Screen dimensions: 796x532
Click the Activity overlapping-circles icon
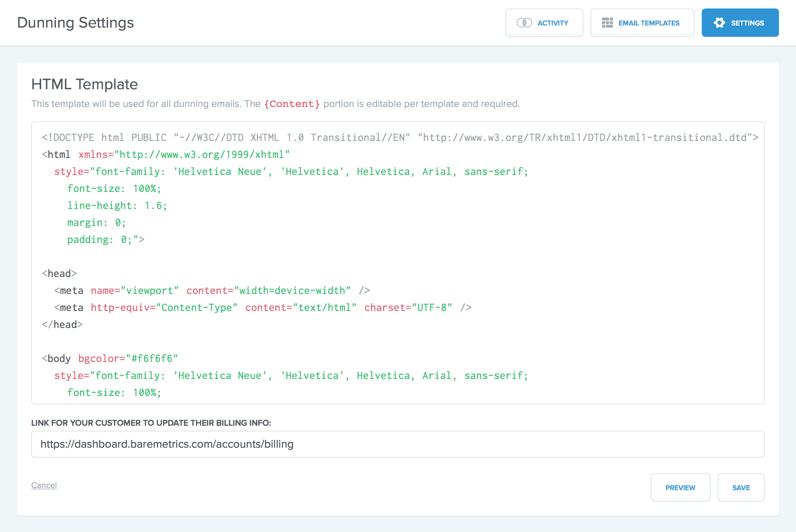524,23
